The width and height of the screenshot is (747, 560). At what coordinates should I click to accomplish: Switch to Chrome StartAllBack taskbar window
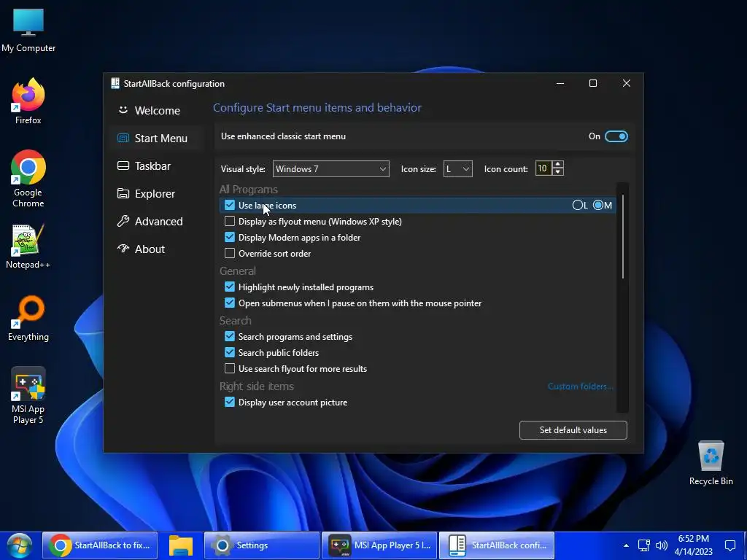[100, 545]
